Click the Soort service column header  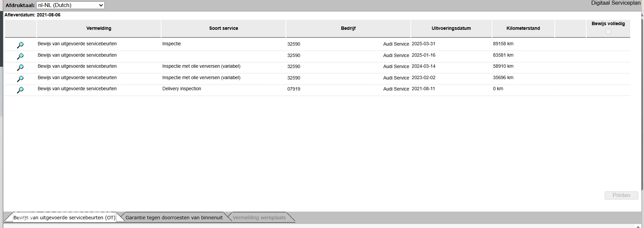point(224,28)
